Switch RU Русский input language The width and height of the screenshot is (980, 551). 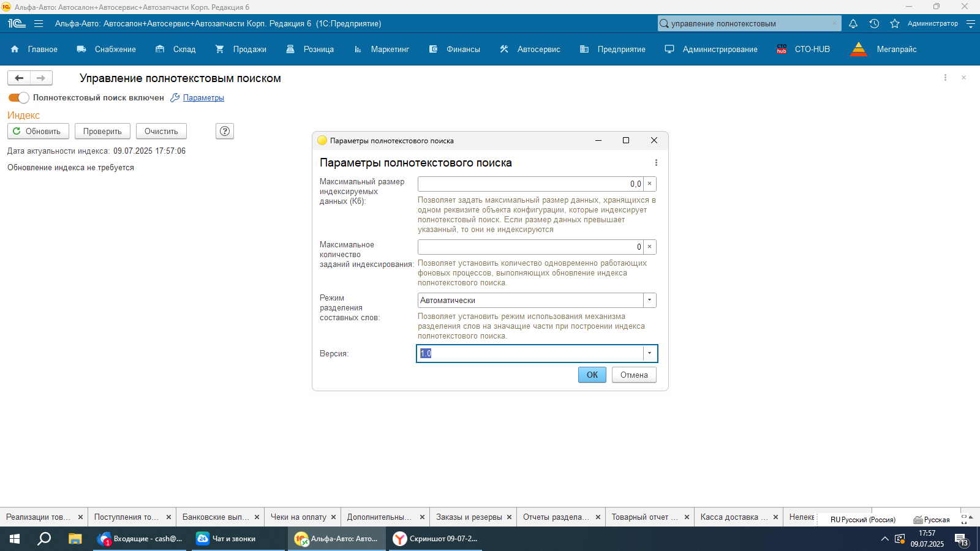pos(862,519)
